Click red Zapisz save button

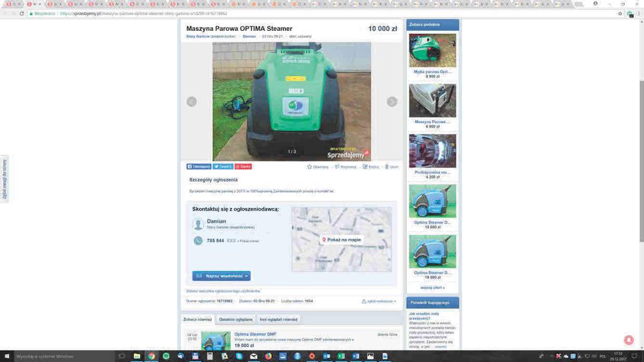coord(243,167)
